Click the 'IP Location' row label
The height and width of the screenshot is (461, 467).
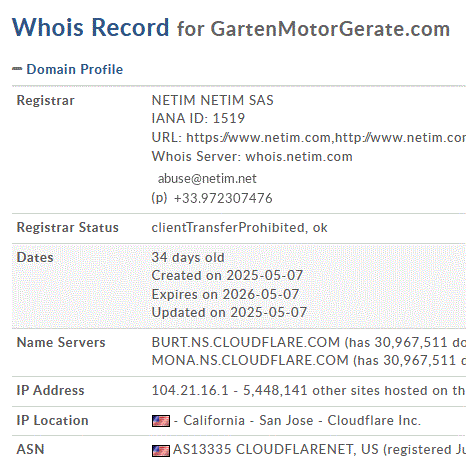(x=52, y=421)
